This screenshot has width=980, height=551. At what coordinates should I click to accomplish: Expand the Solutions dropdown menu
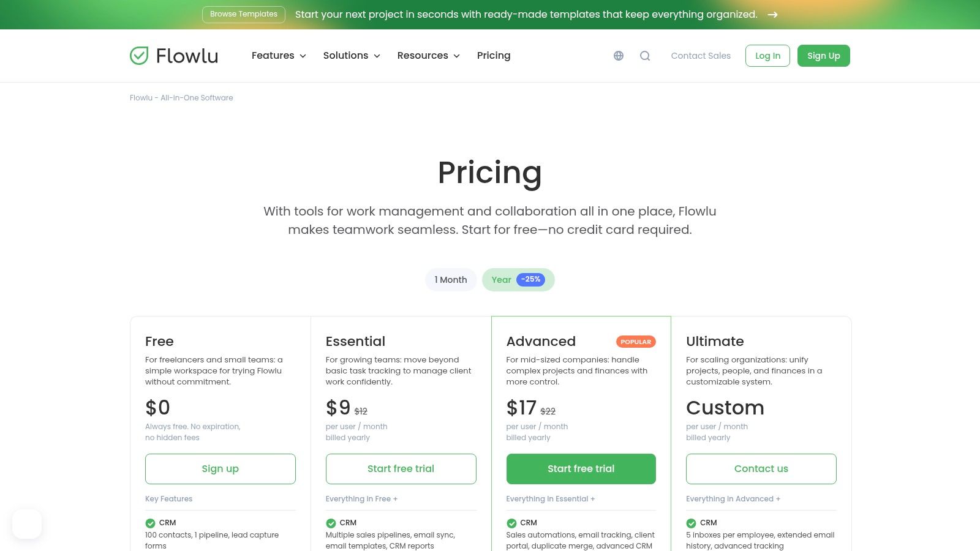click(x=352, y=56)
